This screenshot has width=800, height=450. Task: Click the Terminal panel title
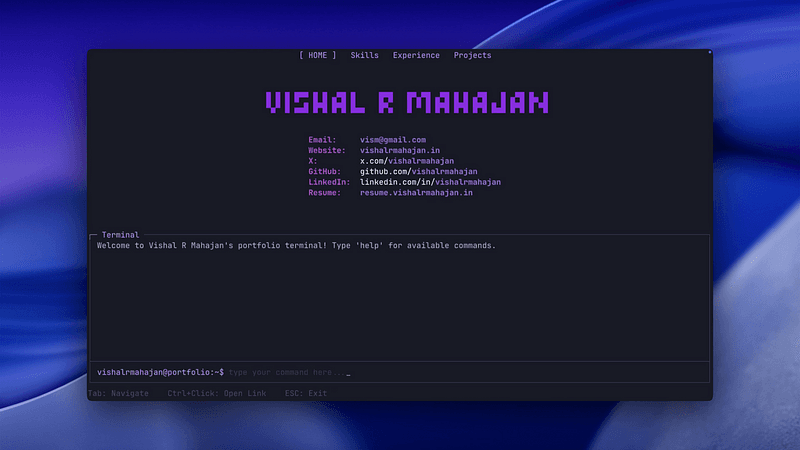(120, 235)
